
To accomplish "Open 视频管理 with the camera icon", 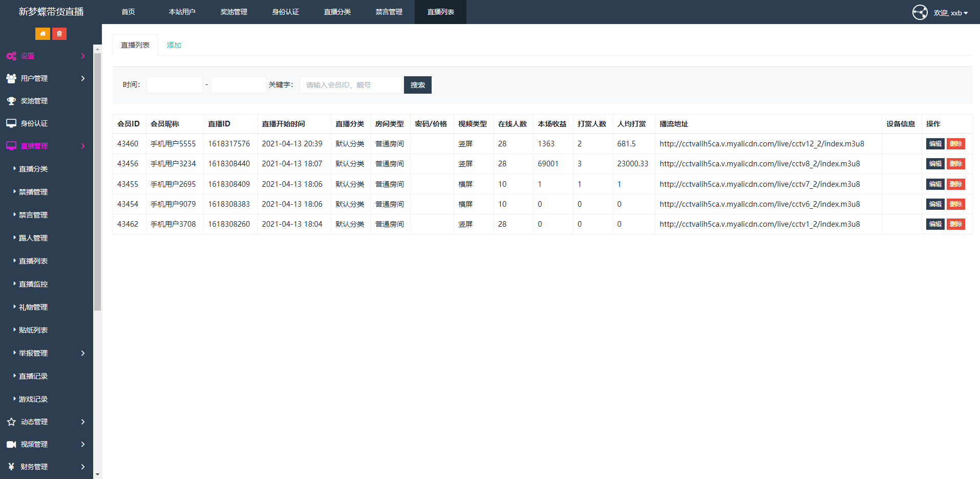I will pos(11,444).
